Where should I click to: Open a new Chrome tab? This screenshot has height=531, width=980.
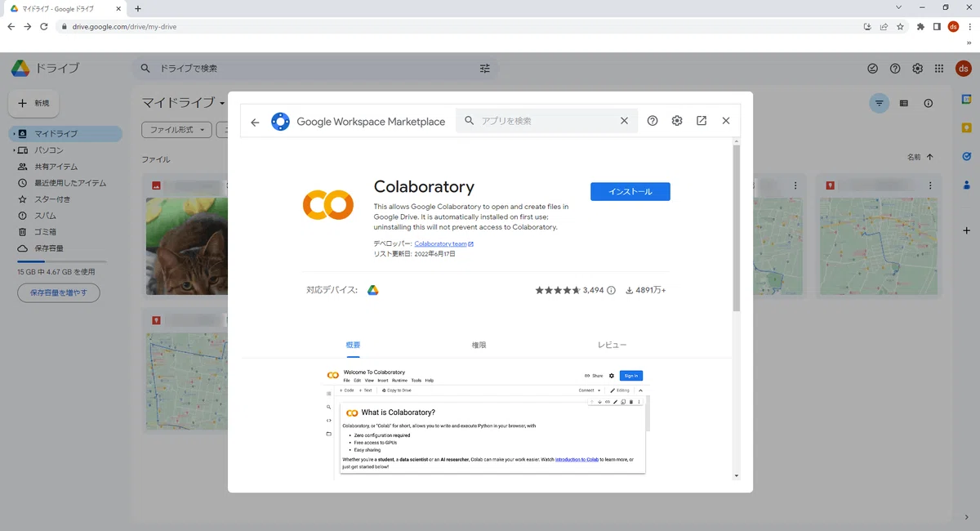pos(137,8)
